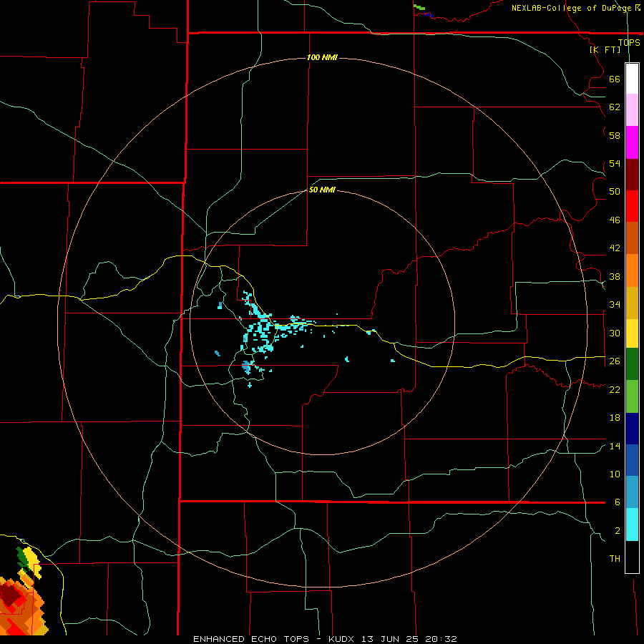Click the medium blue legend swatch
This screenshot has height=644, width=644.
pos(632,460)
